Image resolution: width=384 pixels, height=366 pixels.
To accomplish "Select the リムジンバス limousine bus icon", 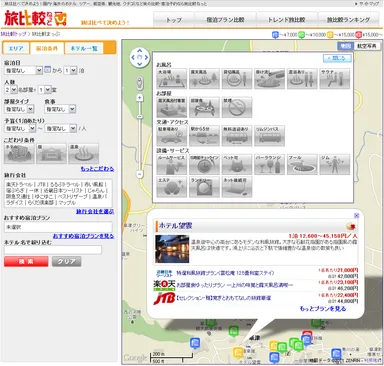I will coord(269,136).
